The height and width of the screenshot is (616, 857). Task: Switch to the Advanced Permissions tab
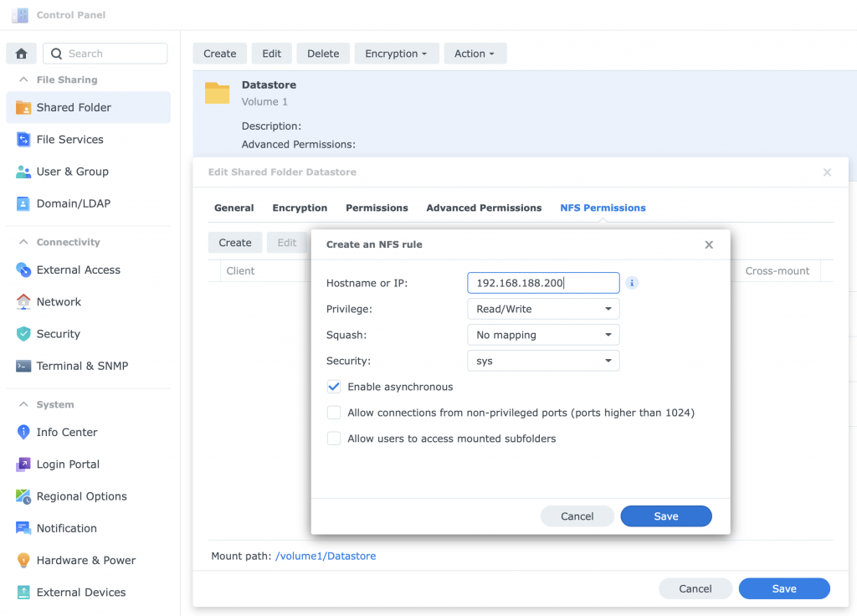tap(484, 208)
